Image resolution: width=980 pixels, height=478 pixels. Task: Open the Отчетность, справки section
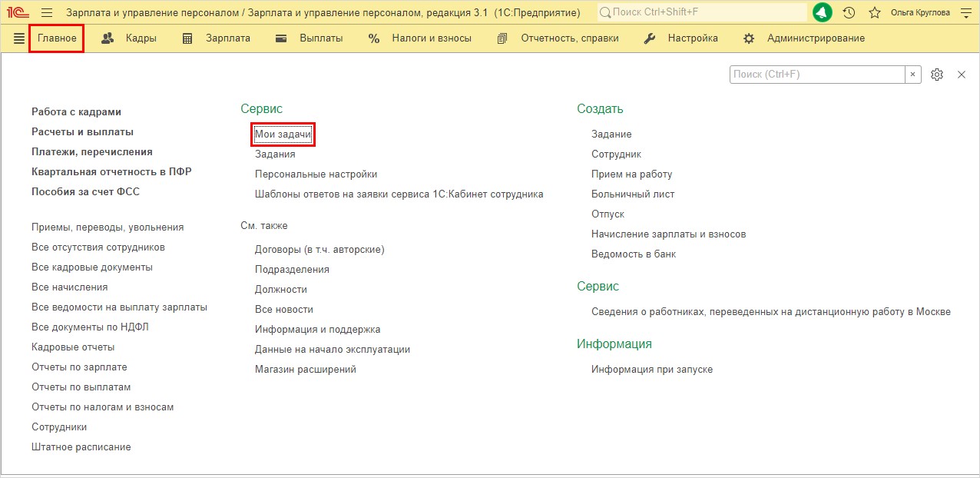pos(570,38)
